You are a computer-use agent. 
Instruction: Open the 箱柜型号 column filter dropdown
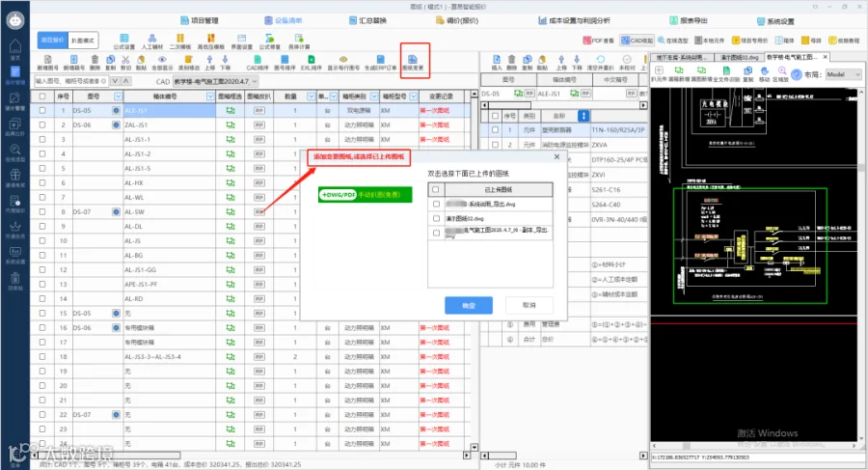point(413,97)
